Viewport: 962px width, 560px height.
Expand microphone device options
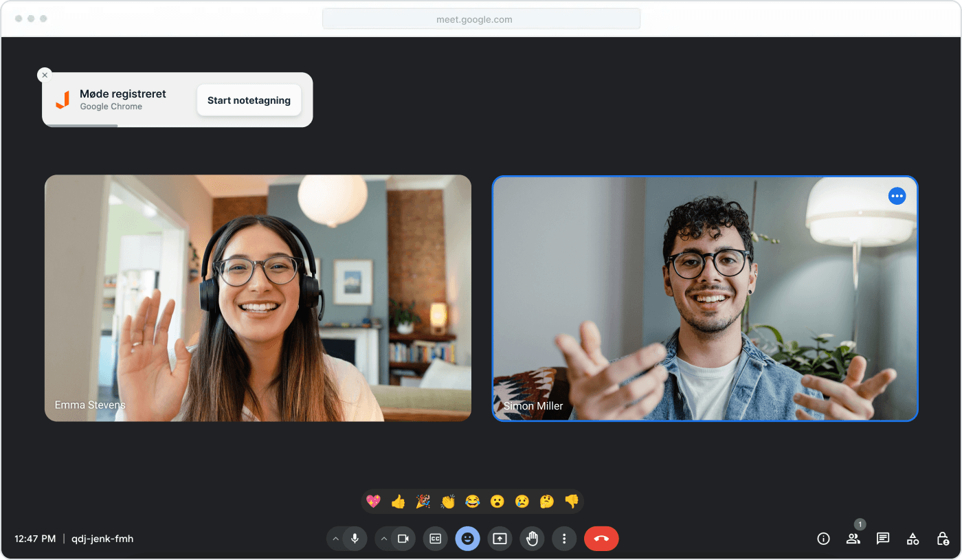pos(336,539)
